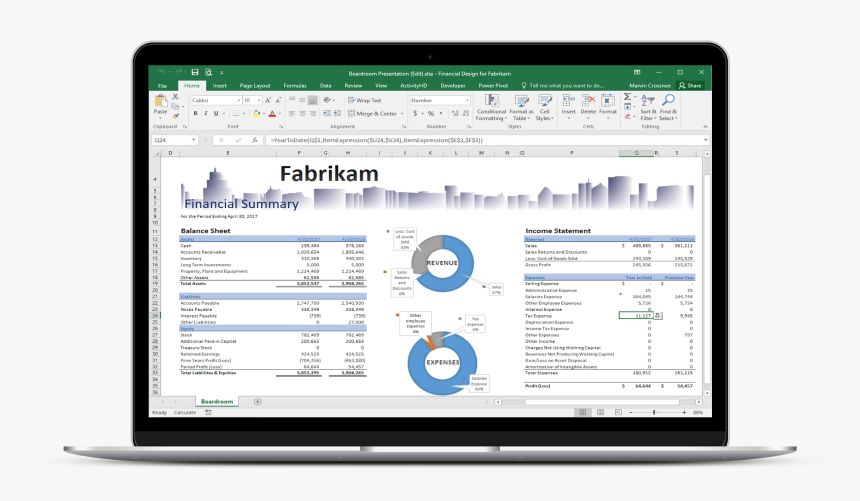860x501 pixels.
Task: Pick the yellow Fill Color swatch
Action: click(x=256, y=114)
